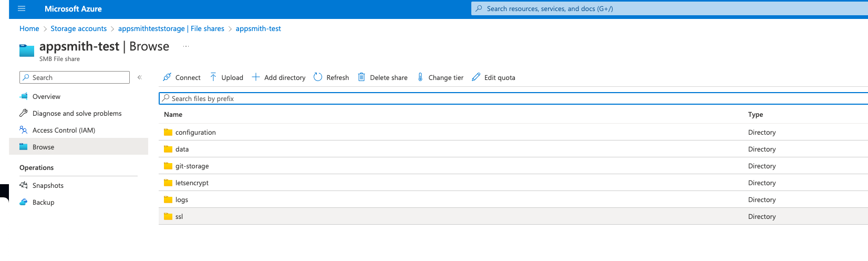The width and height of the screenshot is (868, 261).
Task: Collapse the left sidebar menu
Action: [x=140, y=77]
